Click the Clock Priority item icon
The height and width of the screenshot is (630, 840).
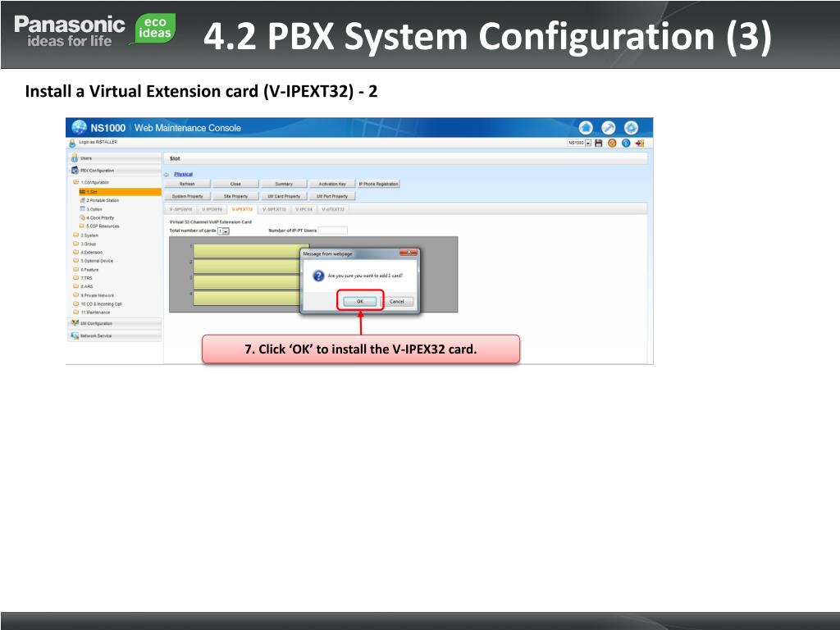coord(83,217)
